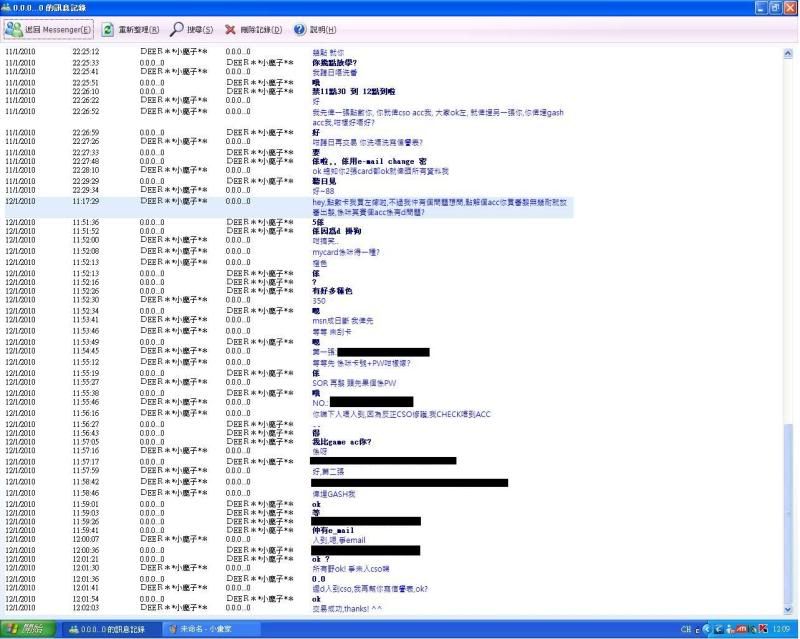800x639 pixels.
Task: Click the message ending ',ok?' at 12:01:41
Action: click(370, 589)
